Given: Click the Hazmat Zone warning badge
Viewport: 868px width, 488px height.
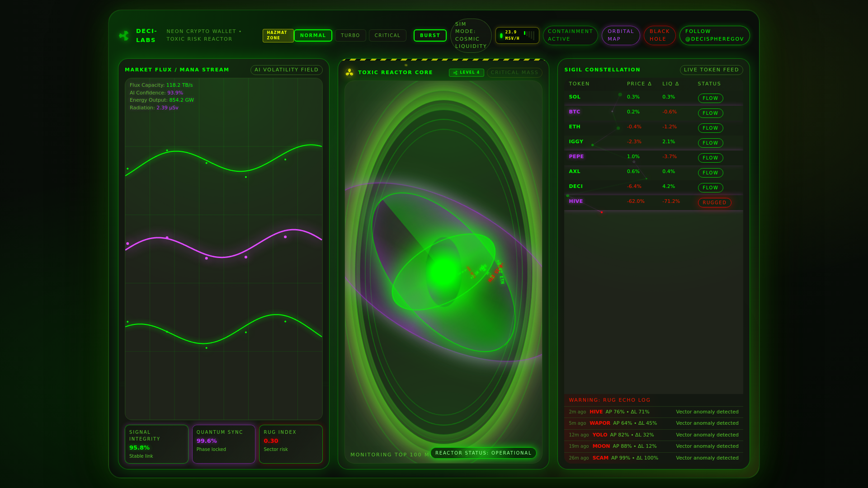Looking at the screenshot, I should click(x=278, y=36).
